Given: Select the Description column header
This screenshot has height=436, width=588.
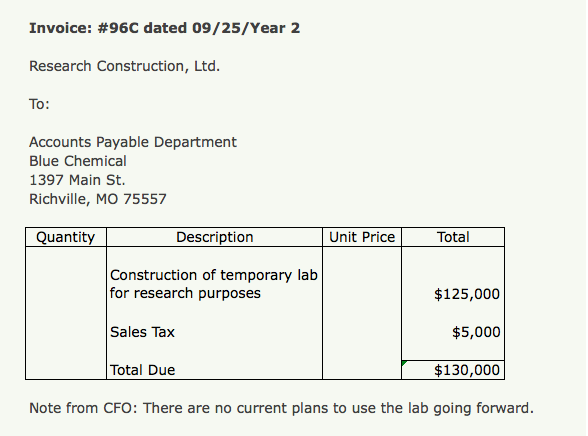Looking at the screenshot, I should (214, 237).
